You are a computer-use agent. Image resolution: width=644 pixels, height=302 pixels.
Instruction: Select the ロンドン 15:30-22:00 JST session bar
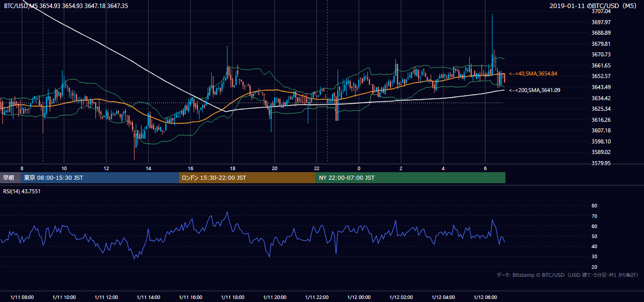tap(247, 178)
